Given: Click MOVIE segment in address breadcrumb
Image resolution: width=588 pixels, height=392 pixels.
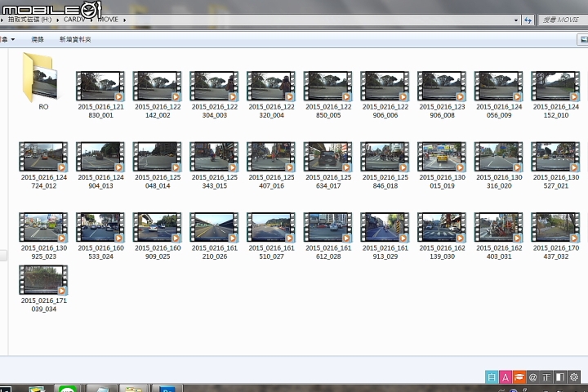Looking at the screenshot, I should point(108,20).
